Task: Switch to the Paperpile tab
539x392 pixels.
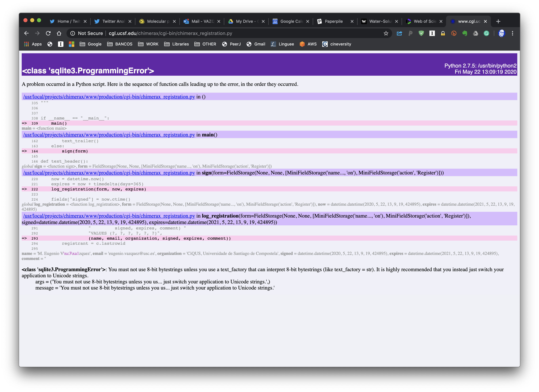Action: (x=333, y=21)
